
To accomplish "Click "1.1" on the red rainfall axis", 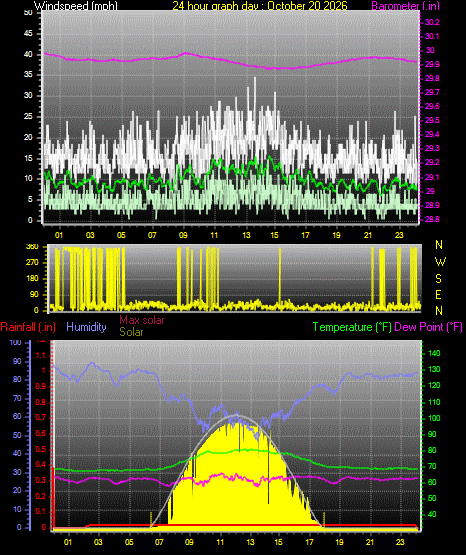I will (41, 355).
